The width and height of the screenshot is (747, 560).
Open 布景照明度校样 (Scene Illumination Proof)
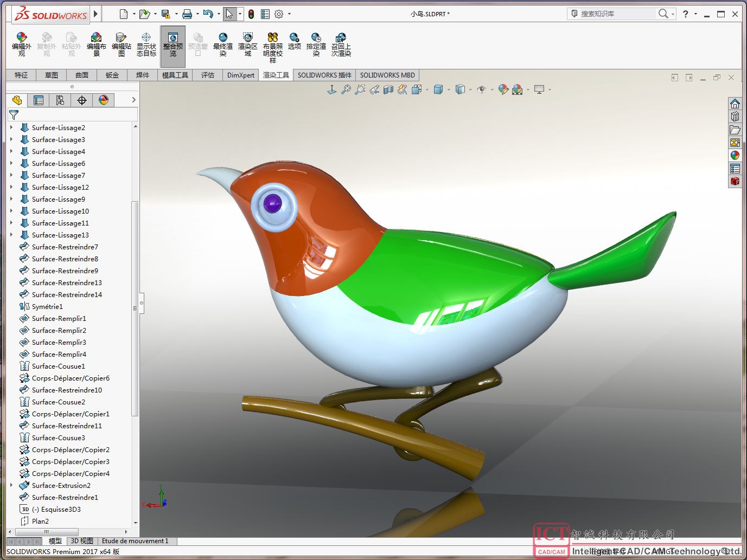pos(273,48)
